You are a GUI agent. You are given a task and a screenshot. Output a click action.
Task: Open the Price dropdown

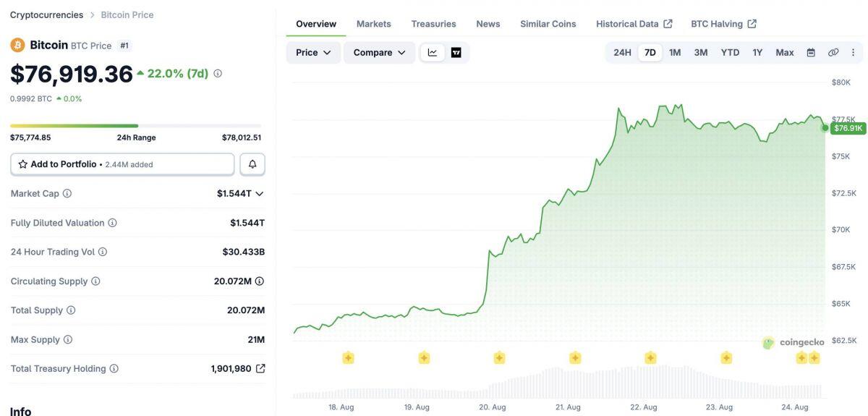point(313,52)
